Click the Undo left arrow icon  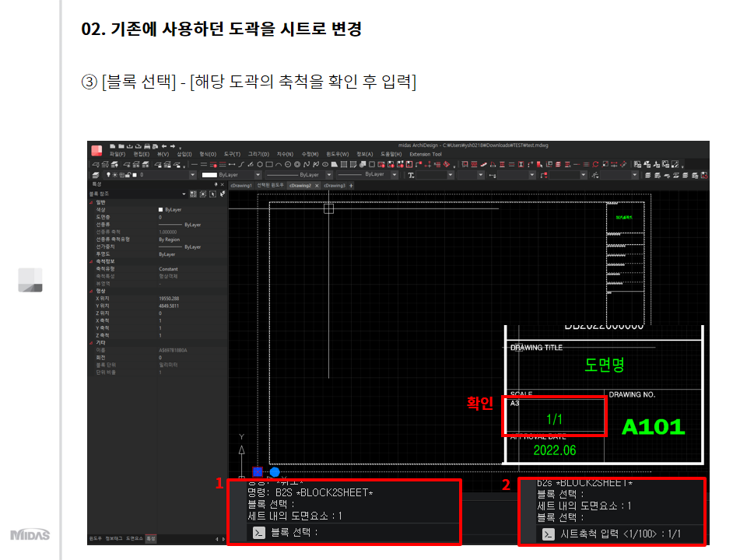[x=164, y=146]
